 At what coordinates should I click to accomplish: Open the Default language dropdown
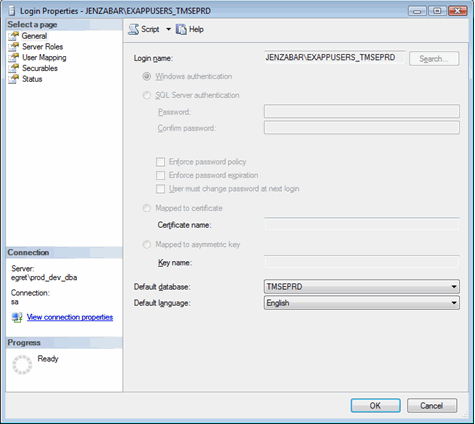point(362,303)
